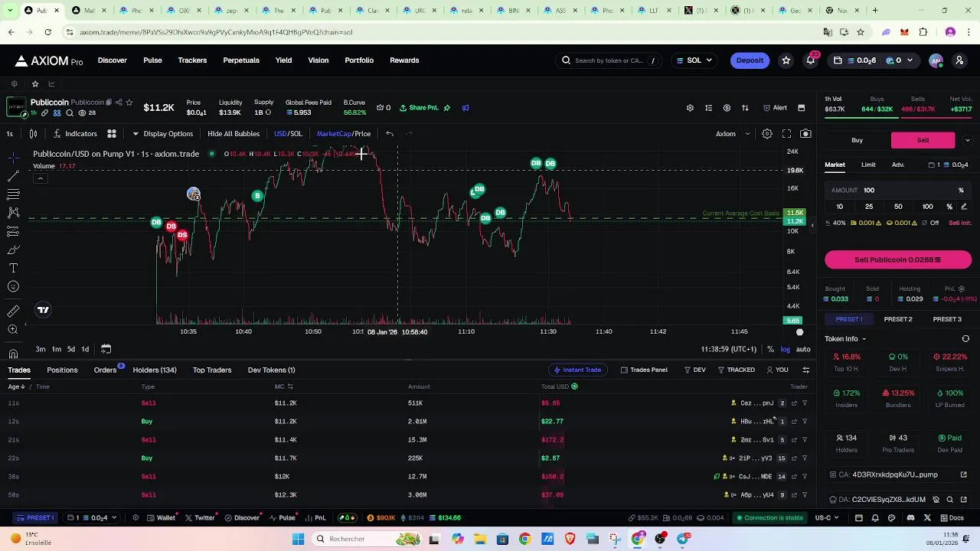Click the Share PnL button

[x=419, y=108]
